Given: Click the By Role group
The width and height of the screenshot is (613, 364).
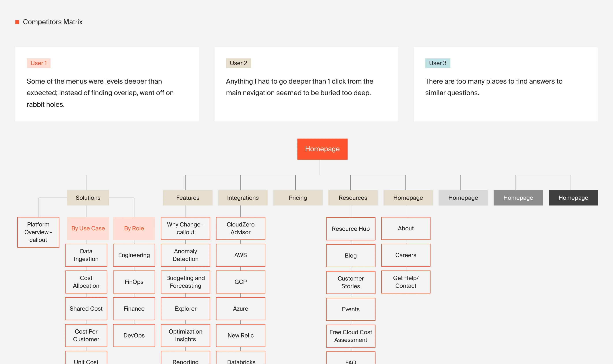Looking at the screenshot, I should pyautogui.click(x=134, y=228).
